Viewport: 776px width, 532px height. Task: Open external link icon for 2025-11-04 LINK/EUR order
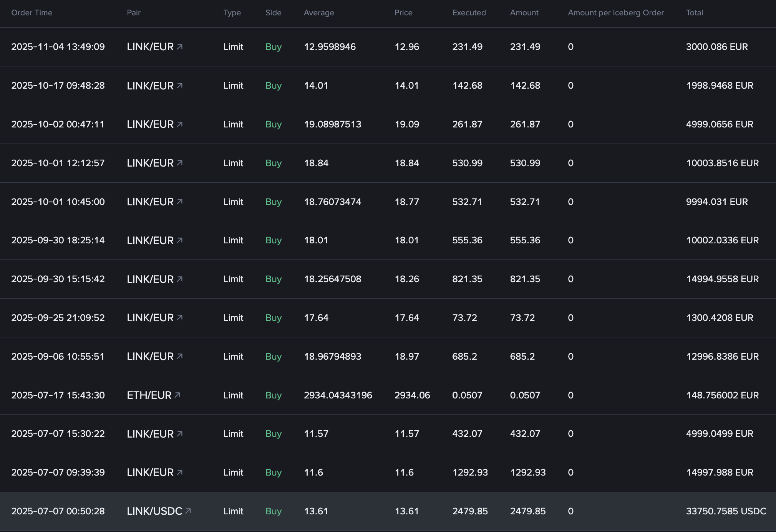179,47
